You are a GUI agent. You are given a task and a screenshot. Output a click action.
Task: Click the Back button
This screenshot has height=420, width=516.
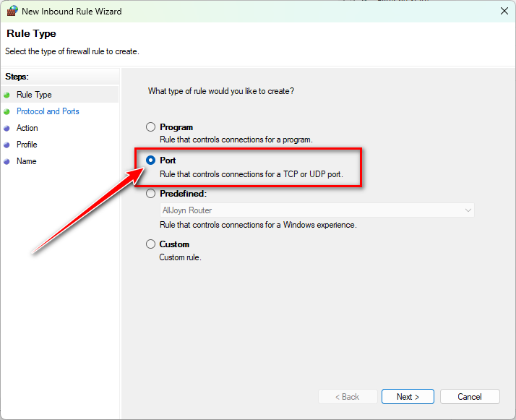pos(348,397)
